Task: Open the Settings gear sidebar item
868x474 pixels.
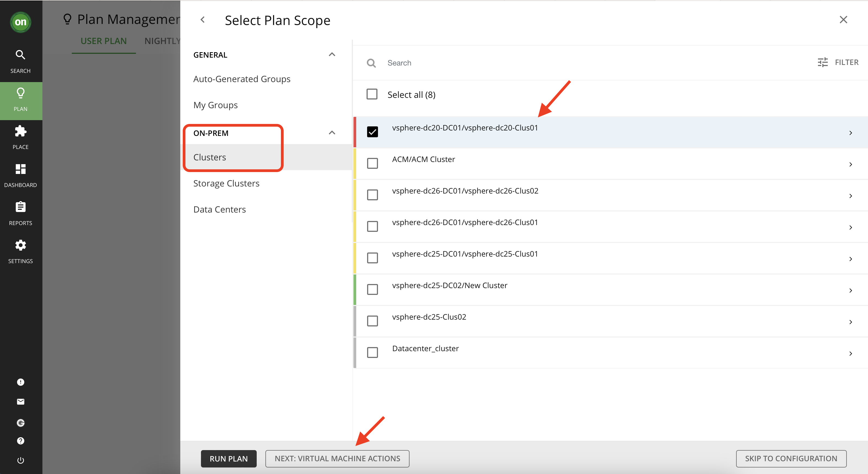Action: coord(21,252)
